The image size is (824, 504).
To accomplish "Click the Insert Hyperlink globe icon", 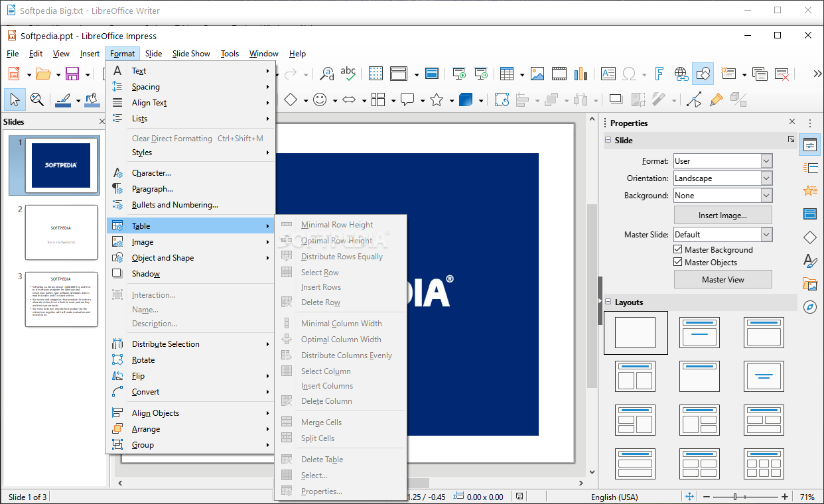I will click(681, 74).
